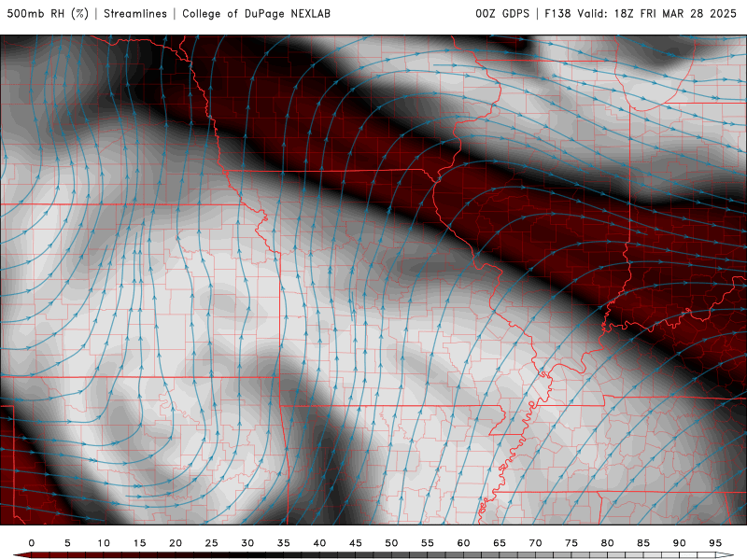Click the '75' colorbar label

571,543
